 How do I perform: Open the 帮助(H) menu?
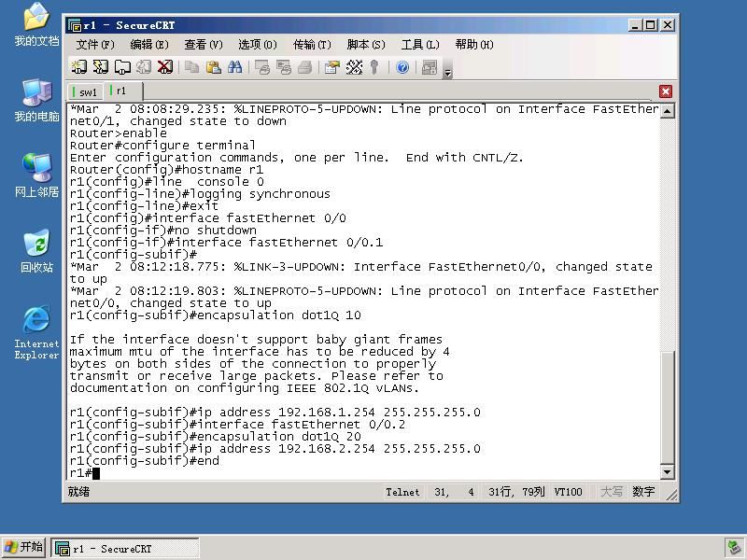coord(474,45)
